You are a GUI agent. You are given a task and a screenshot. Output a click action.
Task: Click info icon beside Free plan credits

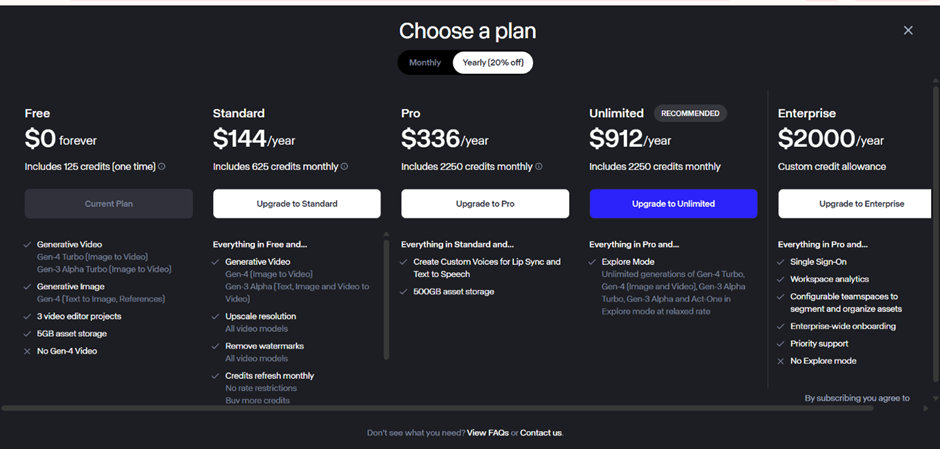pos(162,167)
